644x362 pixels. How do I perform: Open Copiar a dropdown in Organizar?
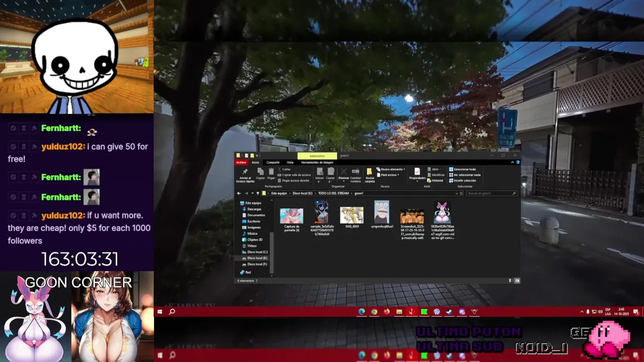(x=330, y=174)
